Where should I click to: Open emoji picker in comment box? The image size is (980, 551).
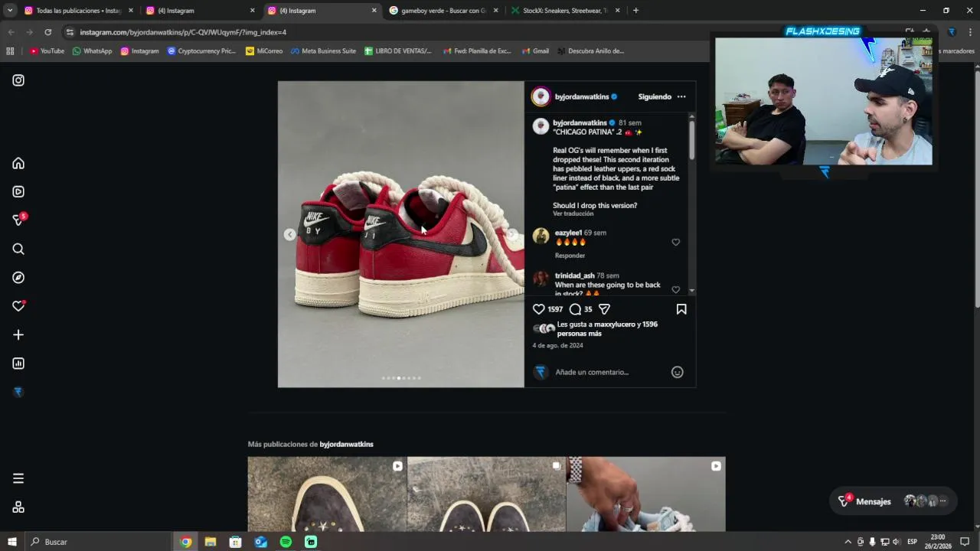[x=677, y=372]
